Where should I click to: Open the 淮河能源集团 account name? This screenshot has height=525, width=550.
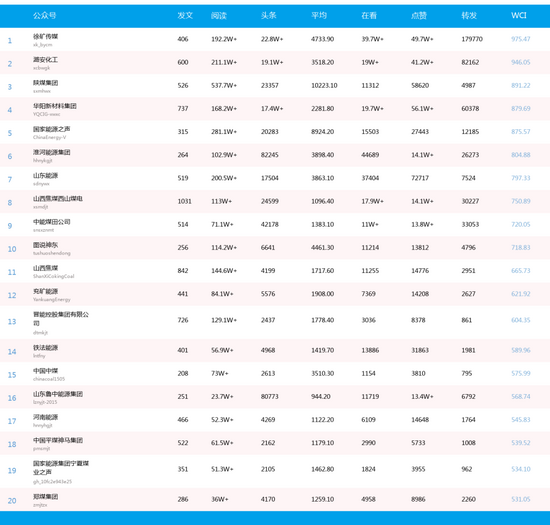coord(52,152)
